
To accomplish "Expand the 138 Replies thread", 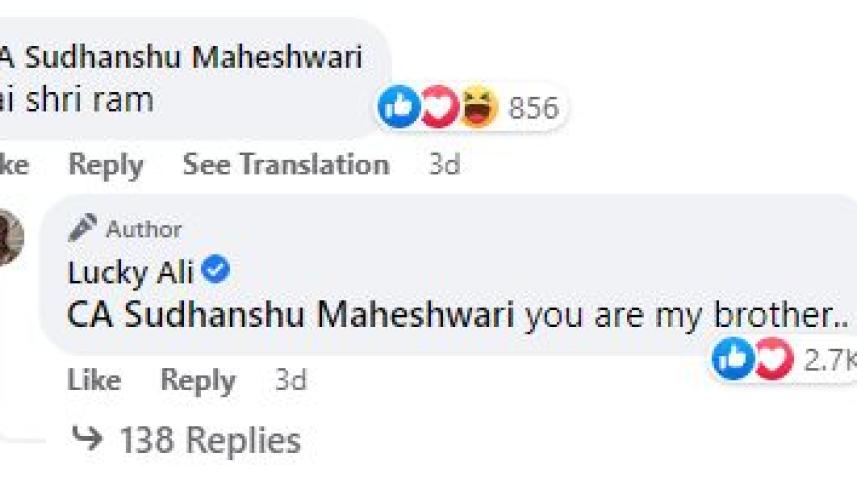I will pos(209,440).
